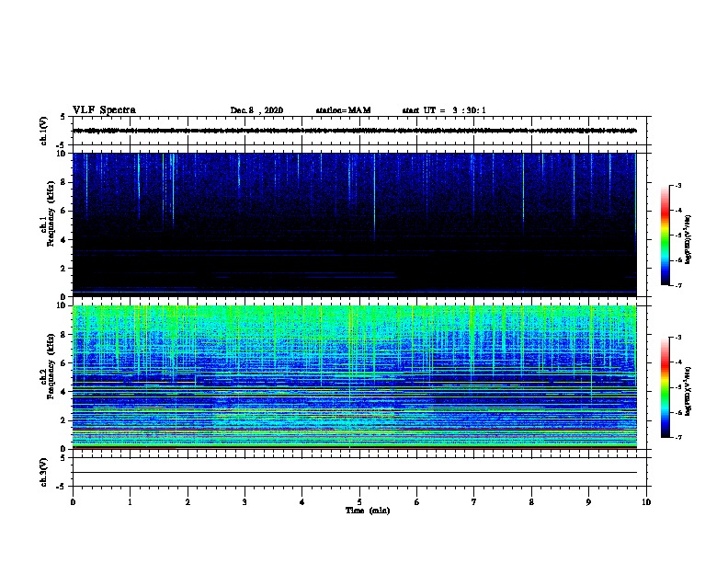Click the "-3" tick on upper colorbar

pyautogui.click(x=677, y=185)
